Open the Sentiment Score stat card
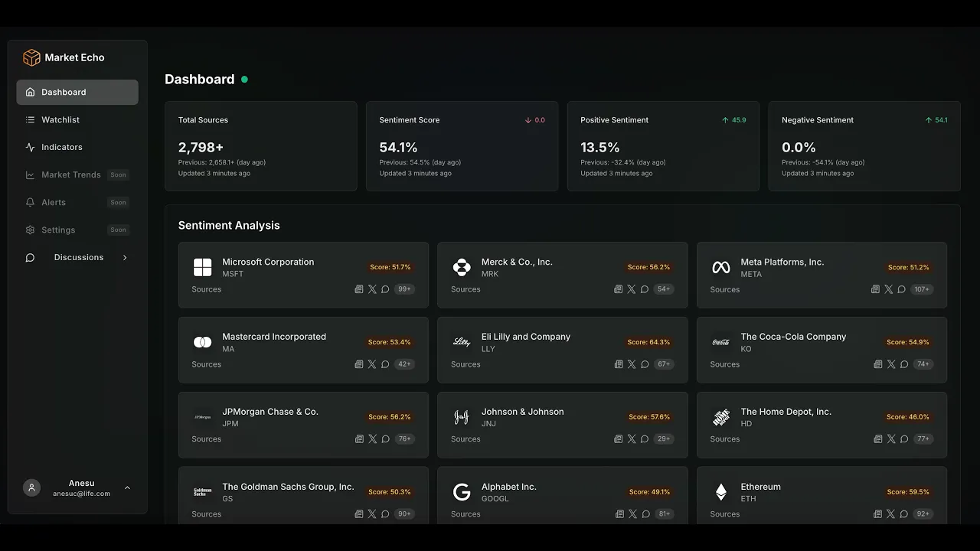The height and width of the screenshot is (551, 980). (462, 146)
